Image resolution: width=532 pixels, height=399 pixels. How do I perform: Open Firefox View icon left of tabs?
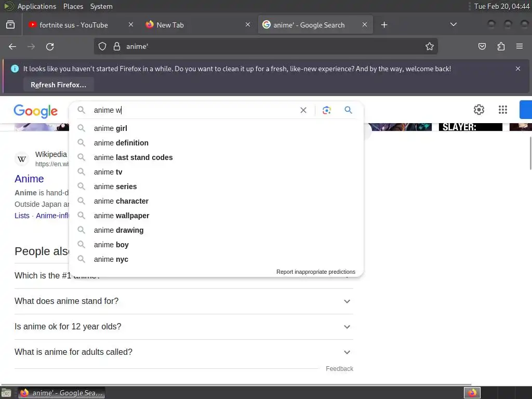[10, 25]
